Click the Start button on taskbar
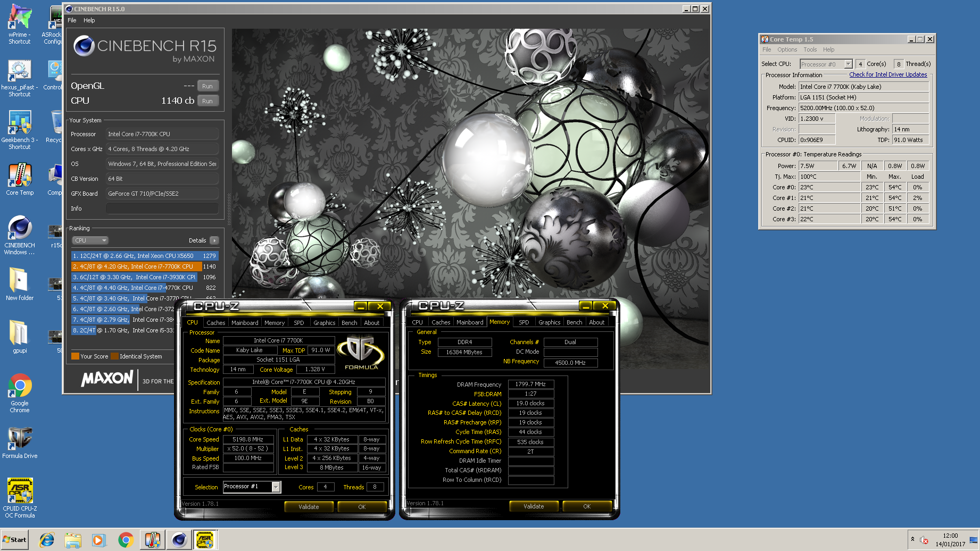The height and width of the screenshot is (551, 980). coord(15,539)
